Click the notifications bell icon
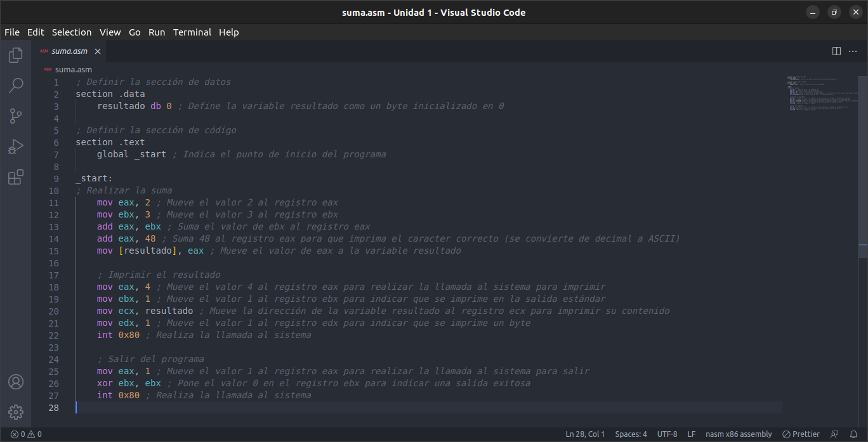Image resolution: width=868 pixels, height=442 pixels. (853, 434)
